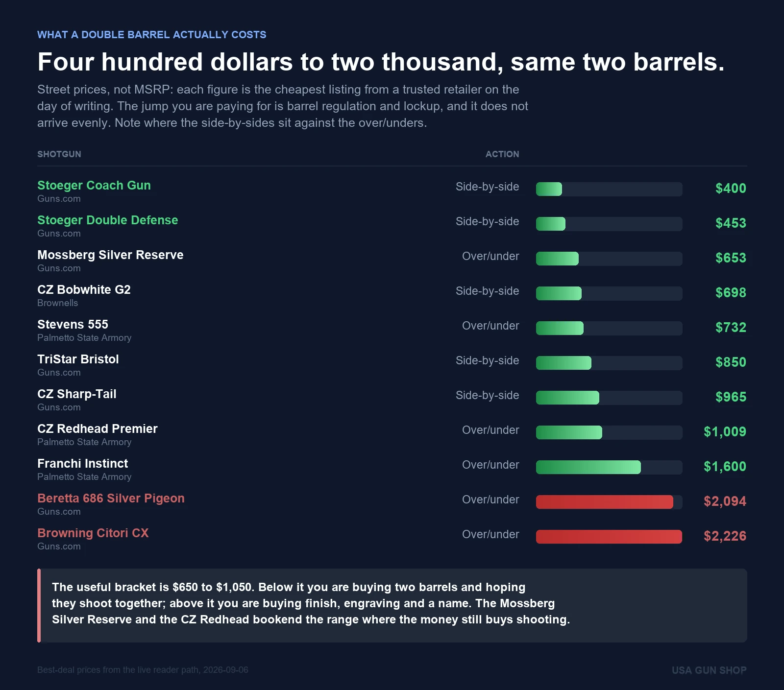Viewport: 784px width, 690px height.
Task: Click the $400 price value
Action: 731,189
